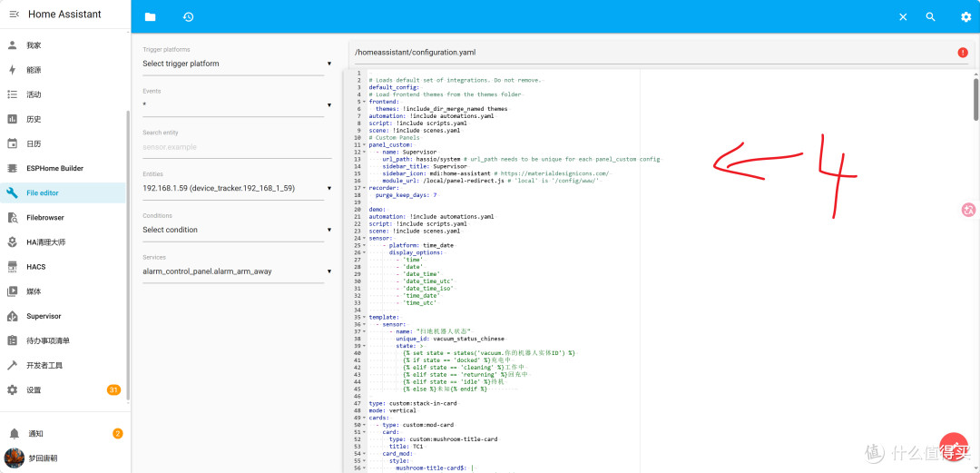Open HA清理大师 from the sidebar

coord(63,242)
